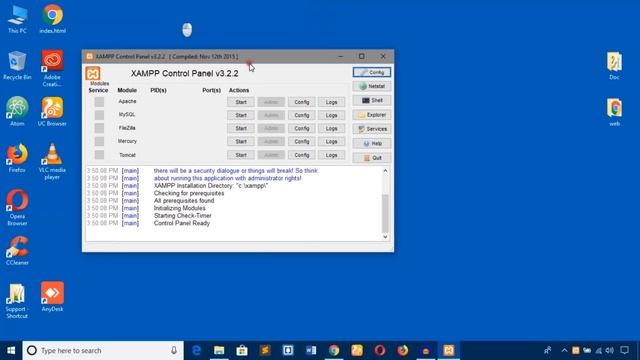Open Windows Start menu
The height and width of the screenshot is (360, 640).
pos(11,351)
